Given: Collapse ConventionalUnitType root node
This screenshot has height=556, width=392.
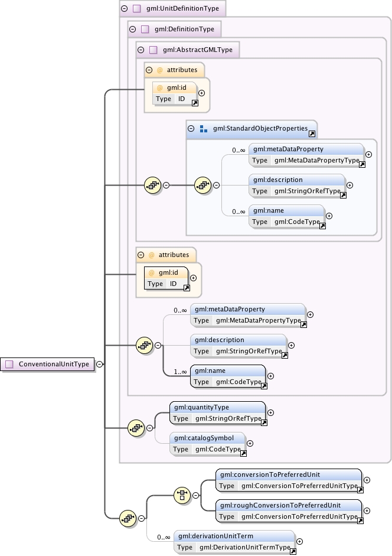Looking at the screenshot, I should (x=100, y=364).
